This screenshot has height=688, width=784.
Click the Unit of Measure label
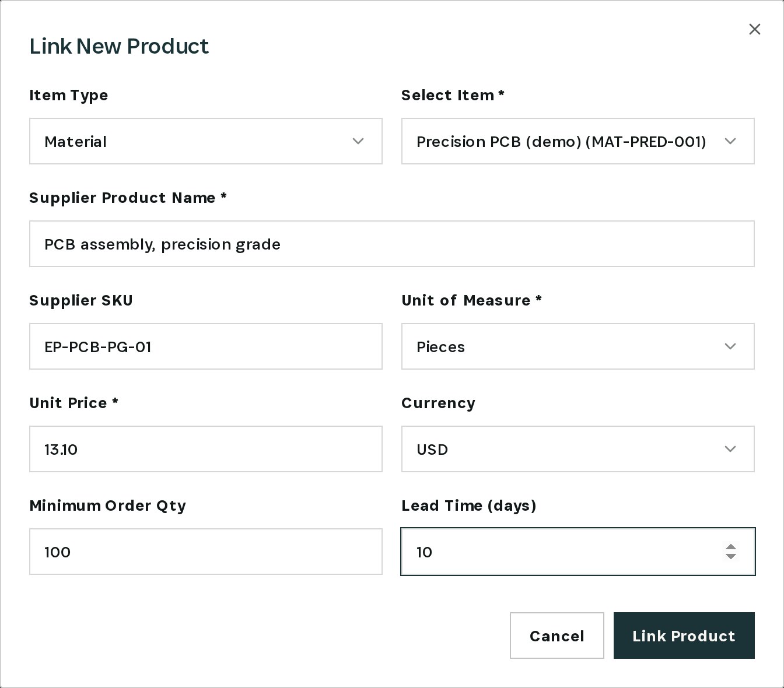click(471, 300)
